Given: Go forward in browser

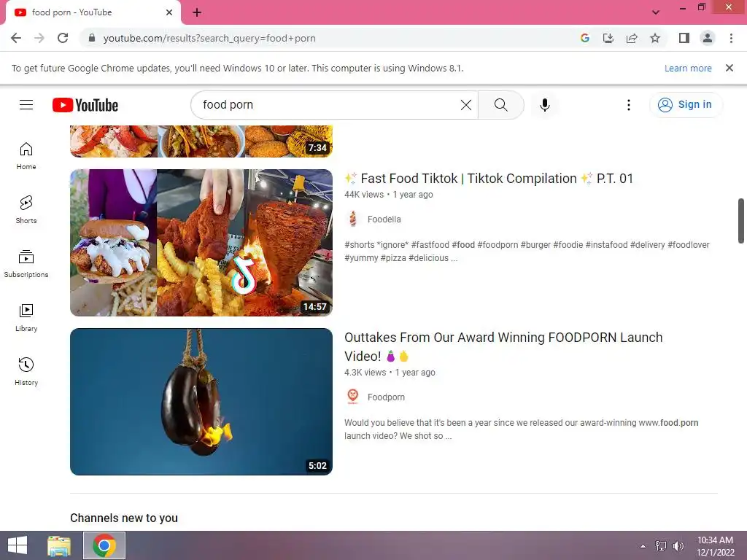Looking at the screenshot, I should click(39, 38).
